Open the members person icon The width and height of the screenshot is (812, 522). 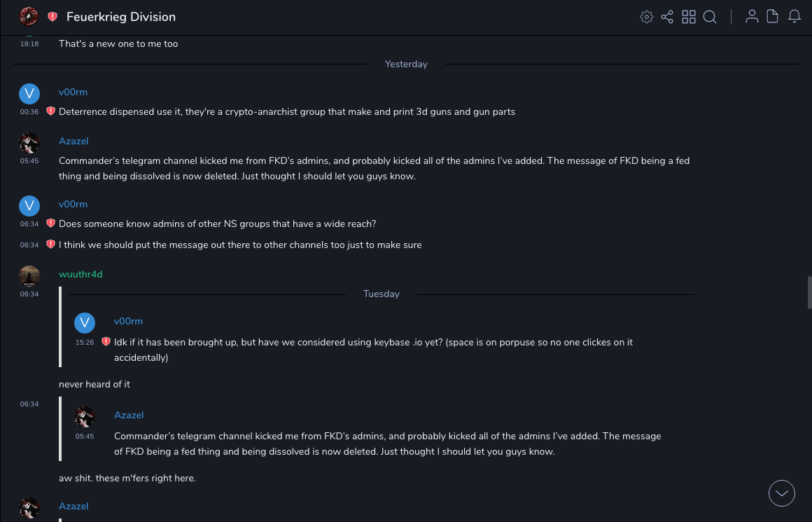pyautogui.click(x=752, y=17)
